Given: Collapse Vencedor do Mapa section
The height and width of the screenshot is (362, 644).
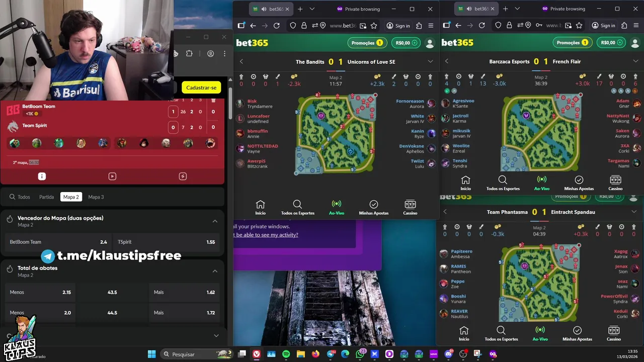Looking at the screenshot, I should click(x=215, y=221).
